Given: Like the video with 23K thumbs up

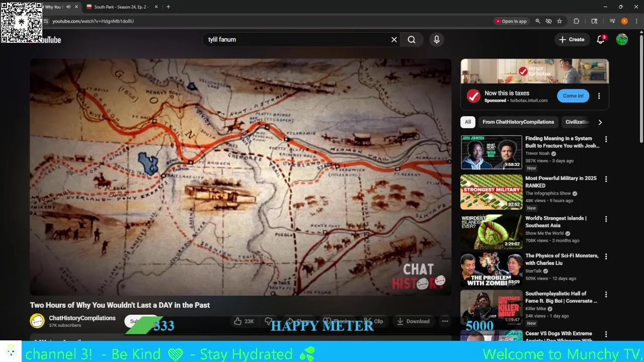Looking at the screenshot, I should pos(244,321).
